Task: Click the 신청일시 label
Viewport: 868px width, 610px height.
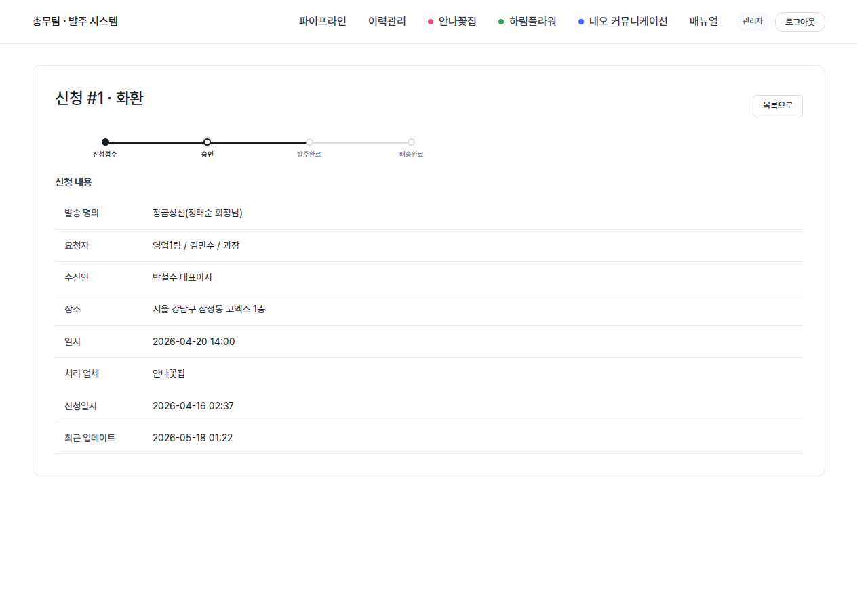Action: tap(81, 406)
